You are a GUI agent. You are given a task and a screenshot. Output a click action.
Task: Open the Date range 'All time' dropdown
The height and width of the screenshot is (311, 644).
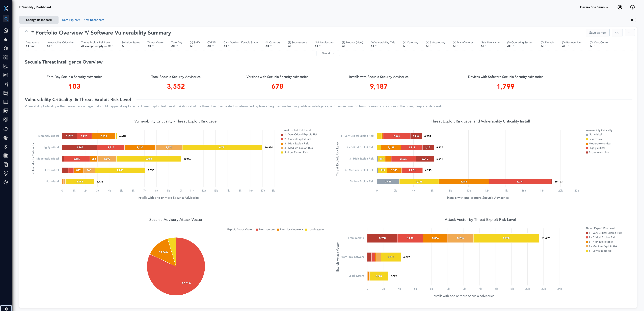(32, 46)
